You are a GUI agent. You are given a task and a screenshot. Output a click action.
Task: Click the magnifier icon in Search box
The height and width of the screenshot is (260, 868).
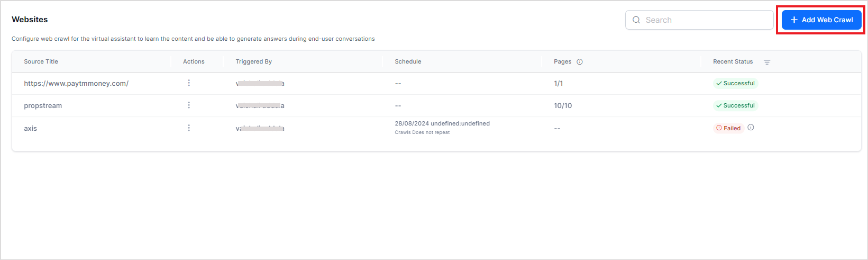636,20
